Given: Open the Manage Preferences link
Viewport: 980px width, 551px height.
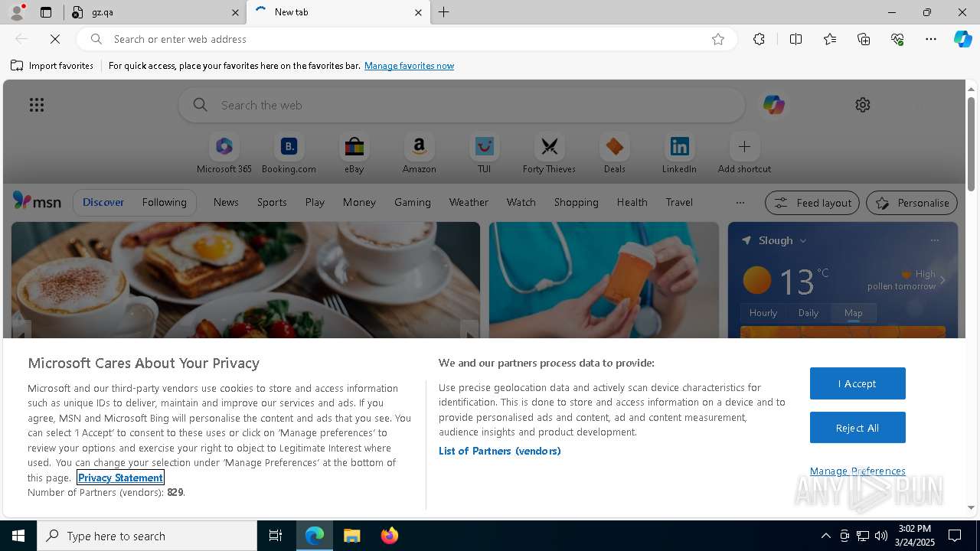Looking at the screenshot, I should pos(857,471).
